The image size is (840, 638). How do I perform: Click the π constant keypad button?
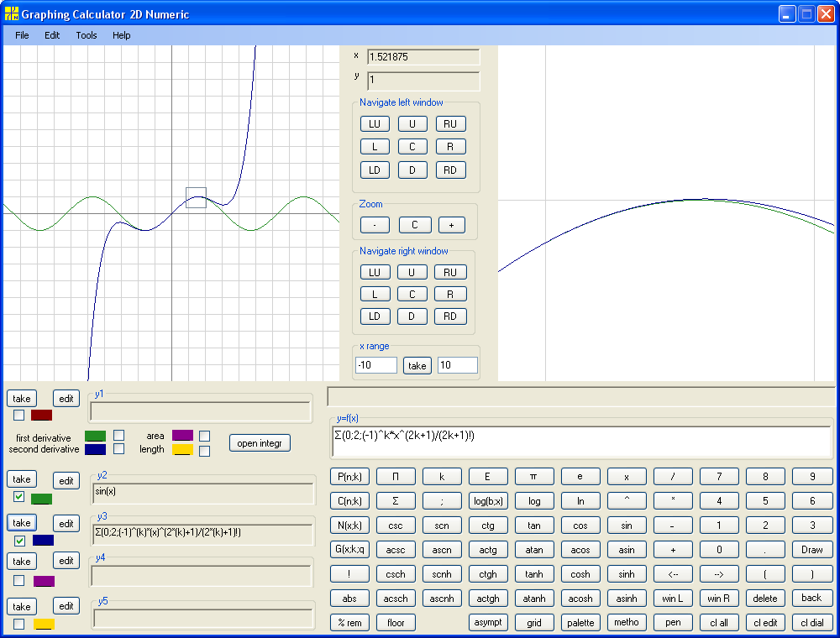[533, 476]
